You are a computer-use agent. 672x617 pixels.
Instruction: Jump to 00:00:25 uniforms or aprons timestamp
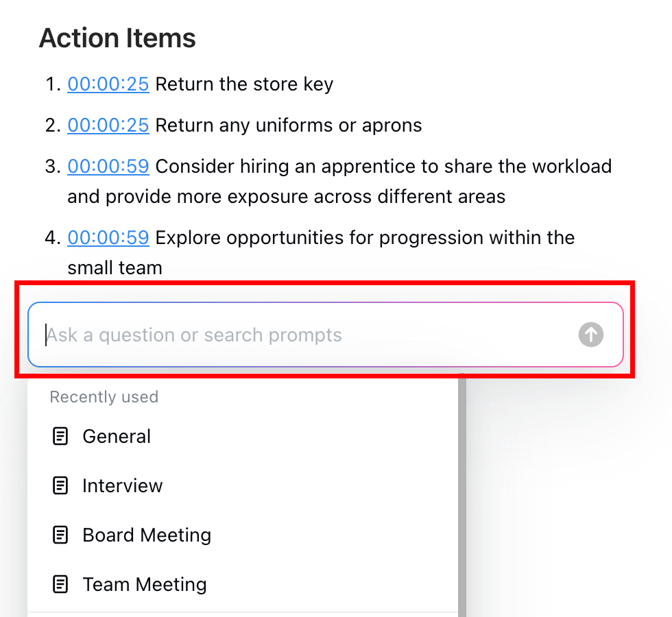click(x=108, y=125)
